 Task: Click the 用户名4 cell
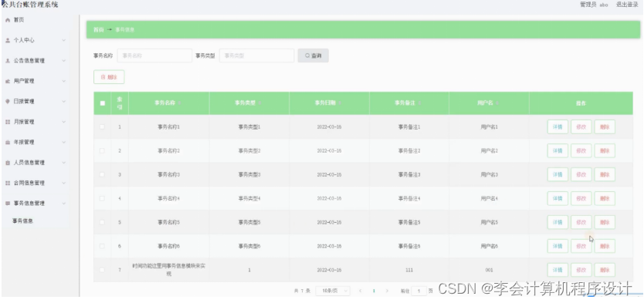click(x=489, y=198)
